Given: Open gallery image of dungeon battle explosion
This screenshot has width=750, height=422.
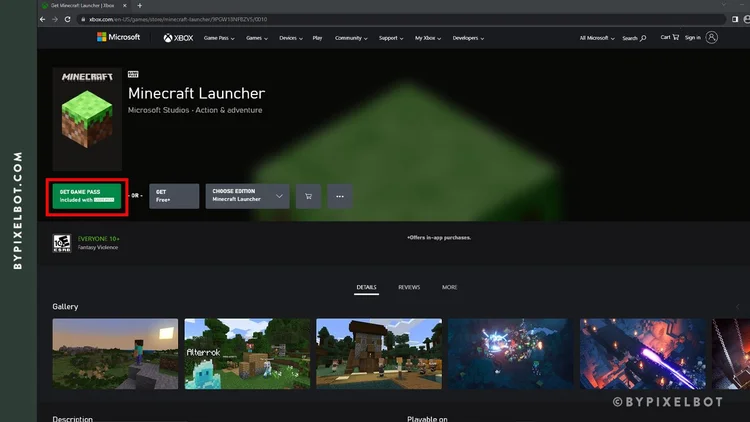Looking at the screenshot, I should click(x=511, y=354).
